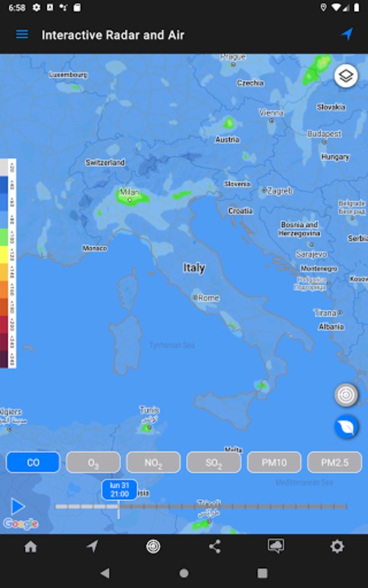Open settings gear in bottom bar

(x=337, y=546)
